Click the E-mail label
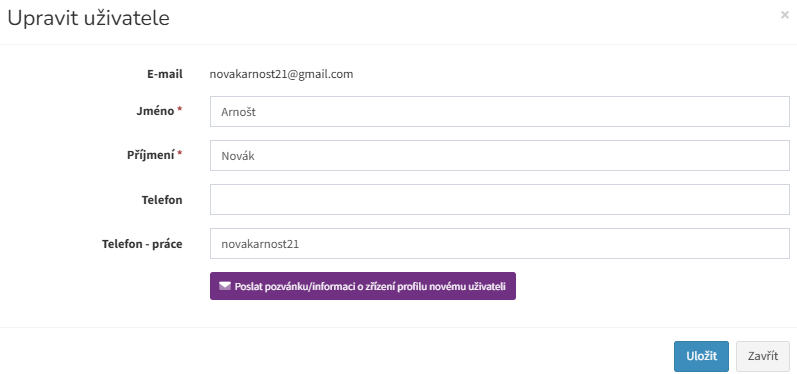 pos(165,74)
